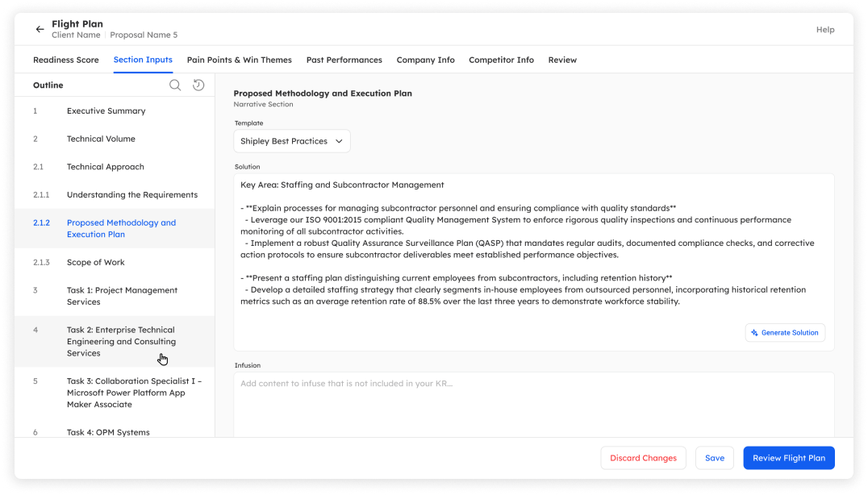868x495 pixels.
Task: Click the Outline panel heading
Action: pos(48,85)
